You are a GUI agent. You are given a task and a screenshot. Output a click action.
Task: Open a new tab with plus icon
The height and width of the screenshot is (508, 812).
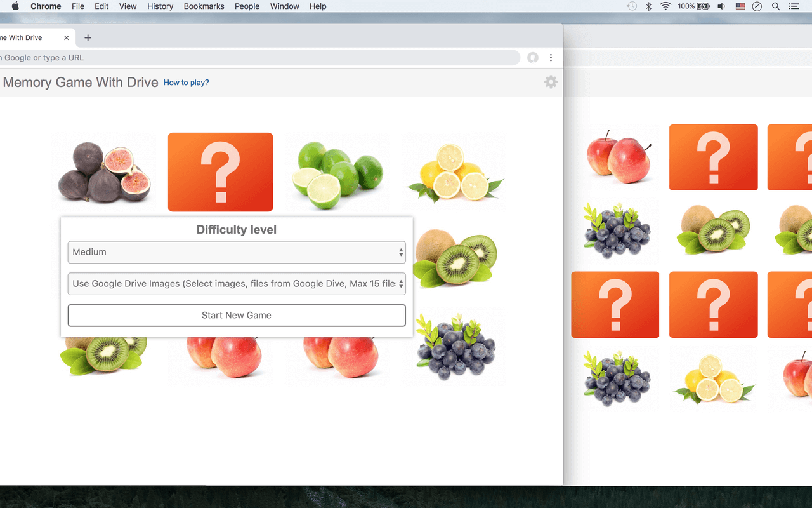88,38
